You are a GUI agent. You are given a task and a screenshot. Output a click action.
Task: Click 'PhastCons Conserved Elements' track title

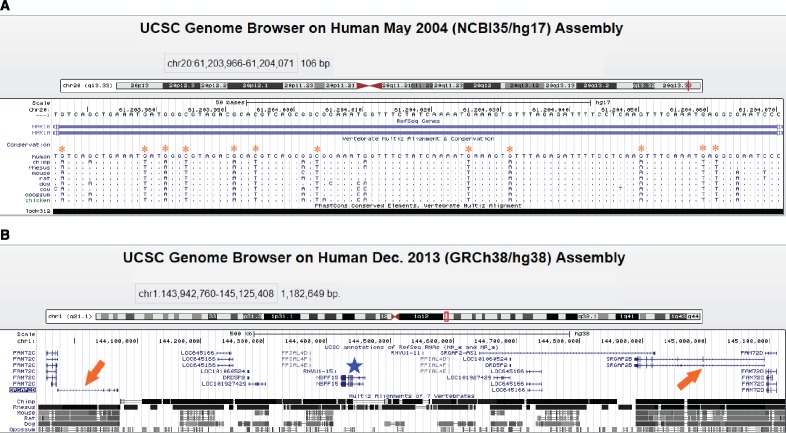click(418, 205)
